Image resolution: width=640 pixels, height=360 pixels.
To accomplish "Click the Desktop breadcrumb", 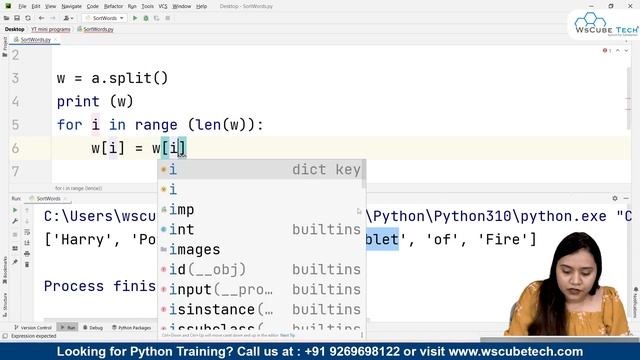I will [15, 29].
